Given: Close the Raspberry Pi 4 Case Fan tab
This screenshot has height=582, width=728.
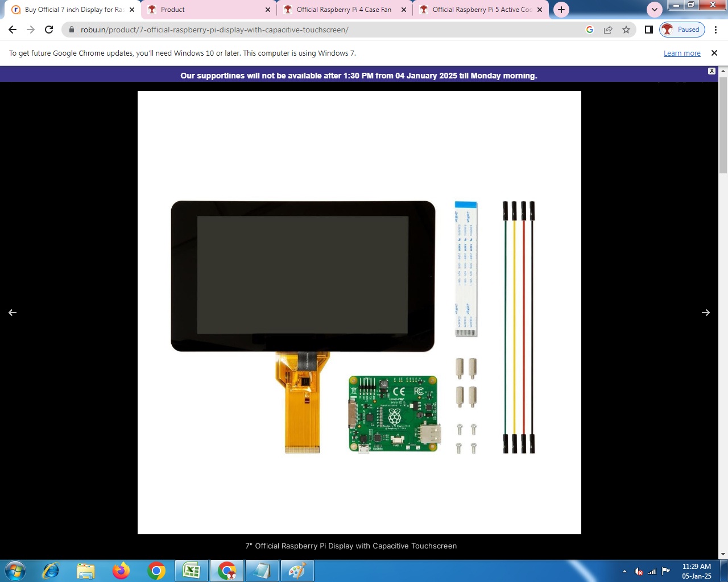Looking at the screenshot, I should tap(404, 10).
